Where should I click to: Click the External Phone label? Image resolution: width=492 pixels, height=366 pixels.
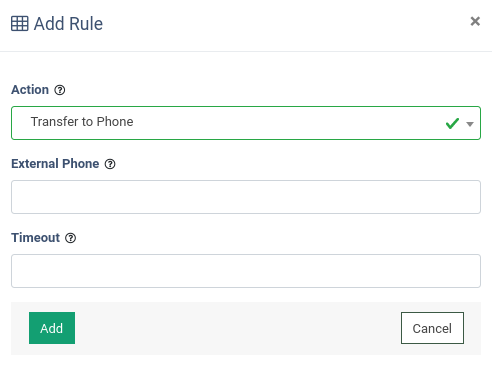pos(55,164)
